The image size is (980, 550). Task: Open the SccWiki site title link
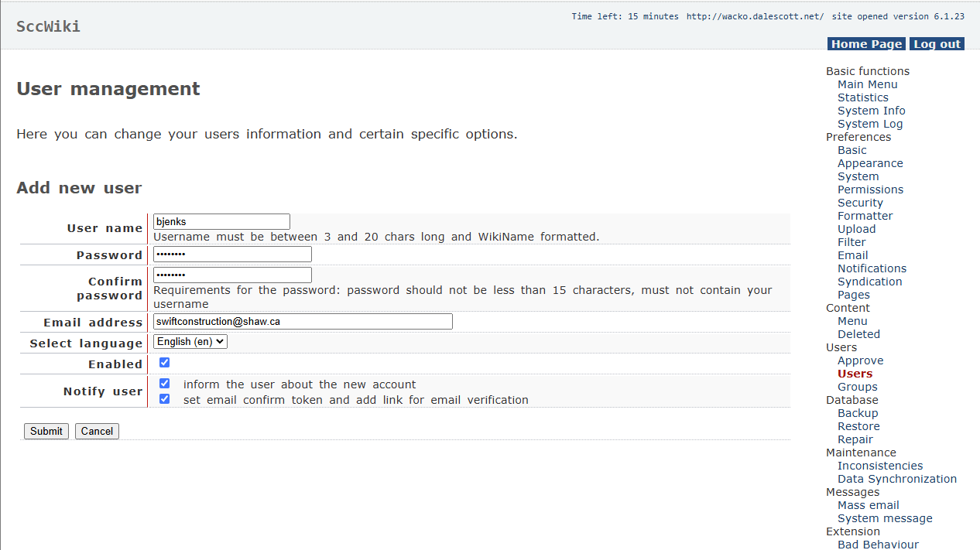48,26
